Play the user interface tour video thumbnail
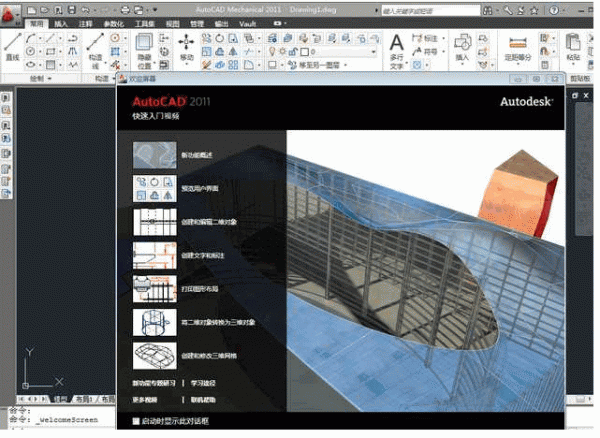The image size is (600, 438). coord(155,188)
